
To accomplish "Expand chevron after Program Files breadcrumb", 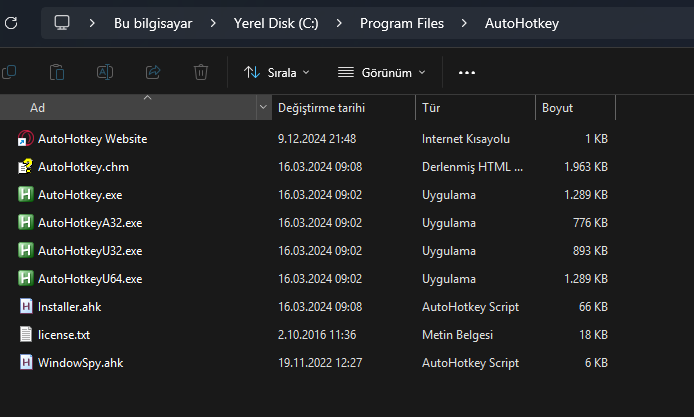I will coord(463,22).
